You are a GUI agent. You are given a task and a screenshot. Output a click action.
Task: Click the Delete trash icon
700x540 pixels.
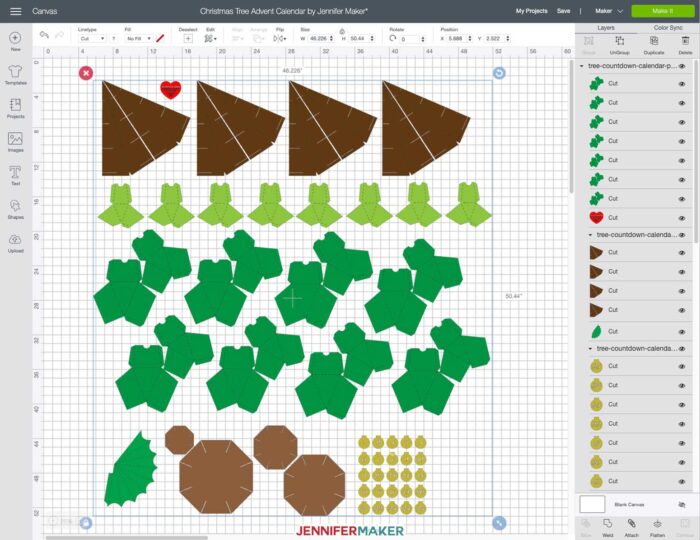[685, 41]
